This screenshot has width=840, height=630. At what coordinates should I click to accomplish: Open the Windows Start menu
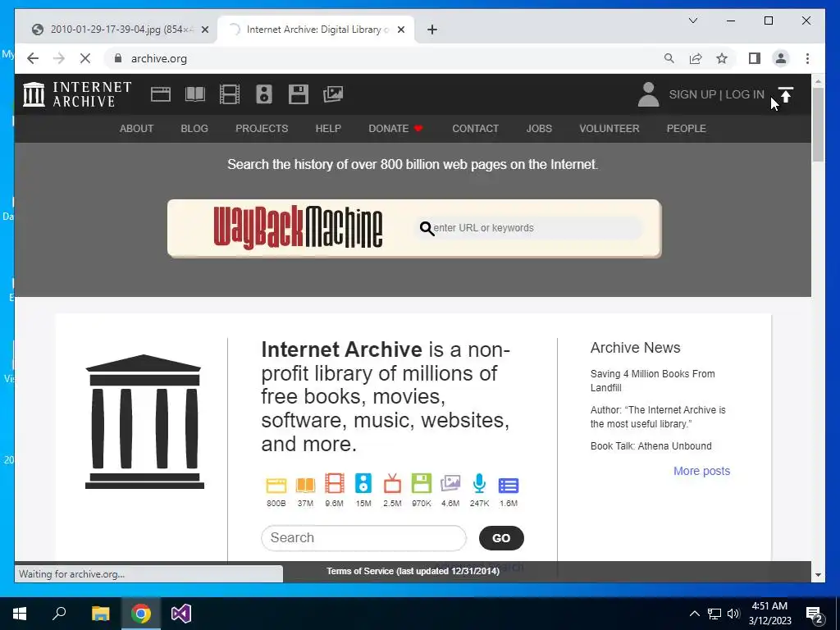[x=20, y=614]
